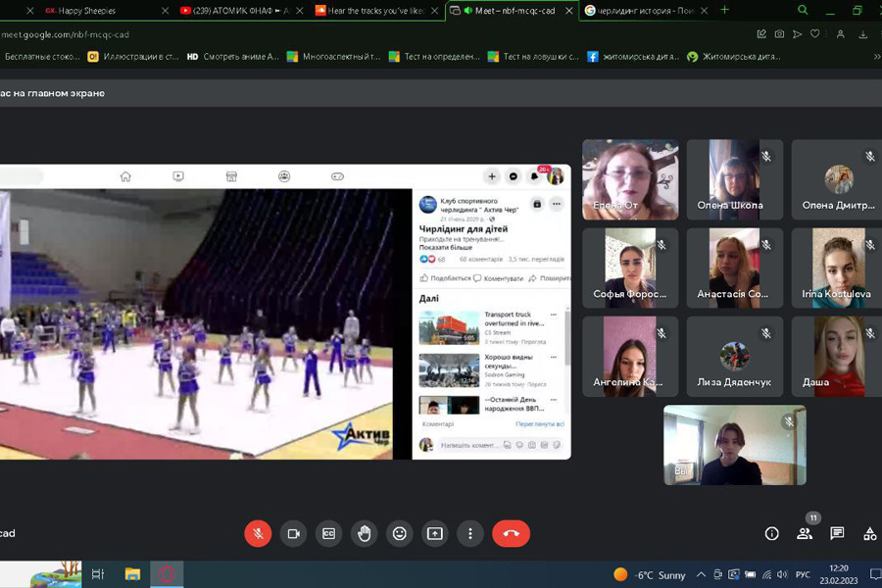Click the system volume icon in tray
882x588 pixels.
pos(782,574)
